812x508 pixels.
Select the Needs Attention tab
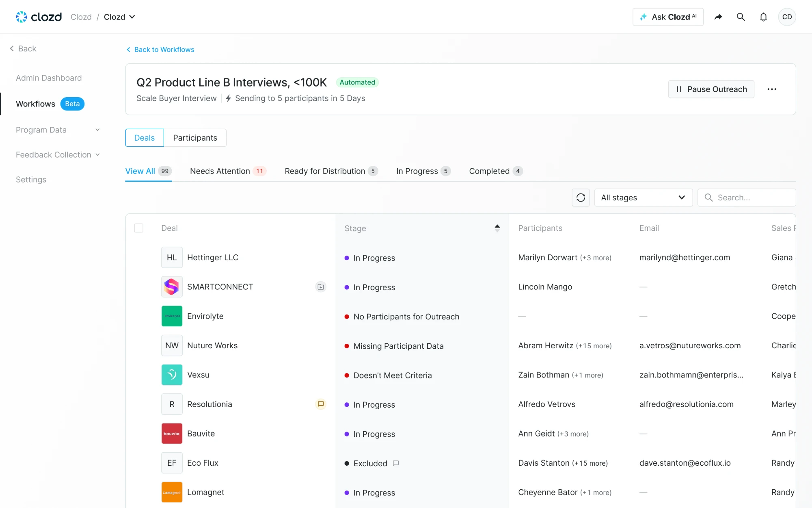[228, 171]
